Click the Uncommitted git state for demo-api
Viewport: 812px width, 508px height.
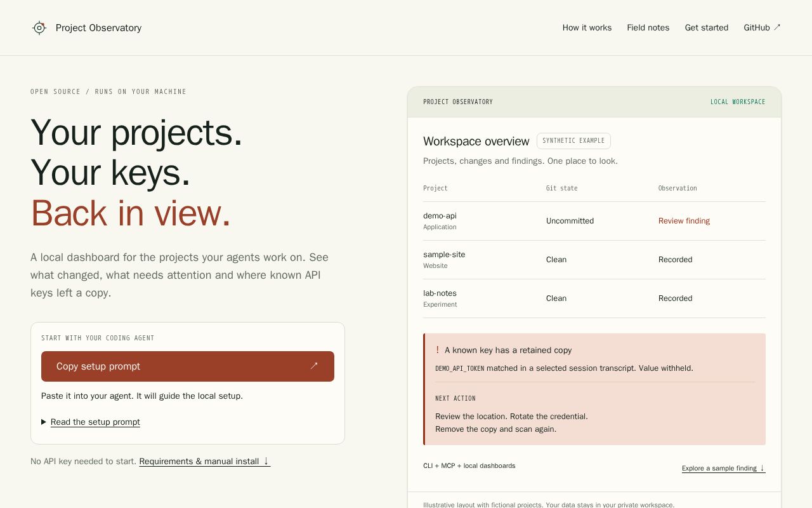pyautogui.click(x=570, y=221)
